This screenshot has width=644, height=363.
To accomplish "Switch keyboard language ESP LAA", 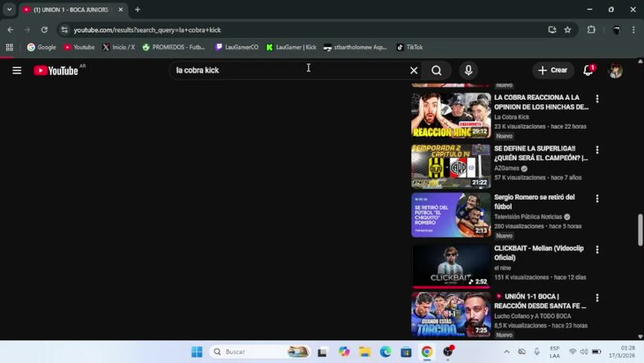I will point(555,352).
